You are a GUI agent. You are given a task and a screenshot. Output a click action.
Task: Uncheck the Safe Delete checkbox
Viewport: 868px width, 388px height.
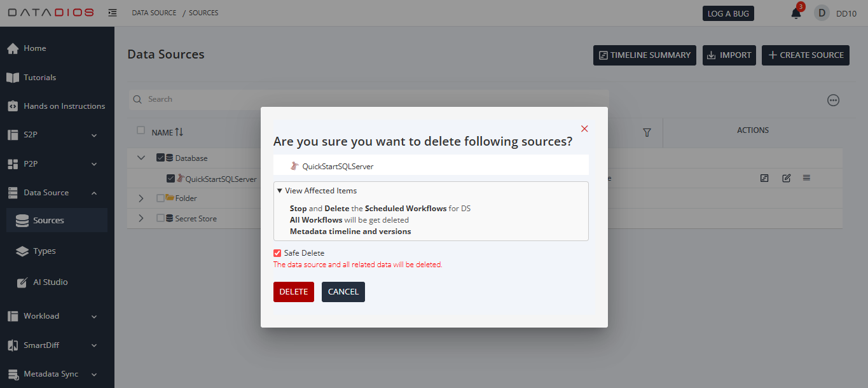277,253
